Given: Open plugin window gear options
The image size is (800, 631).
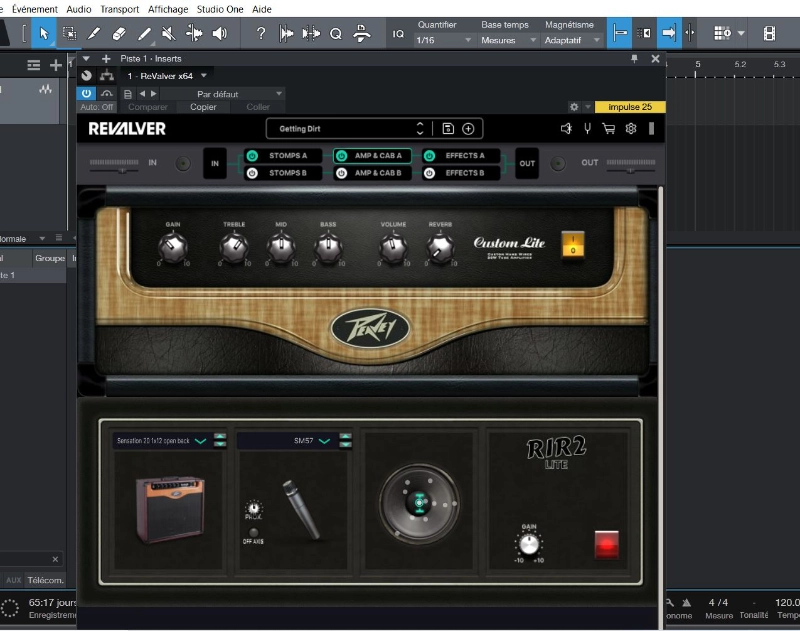Looking at the screenshot, I should coord(574,107).
